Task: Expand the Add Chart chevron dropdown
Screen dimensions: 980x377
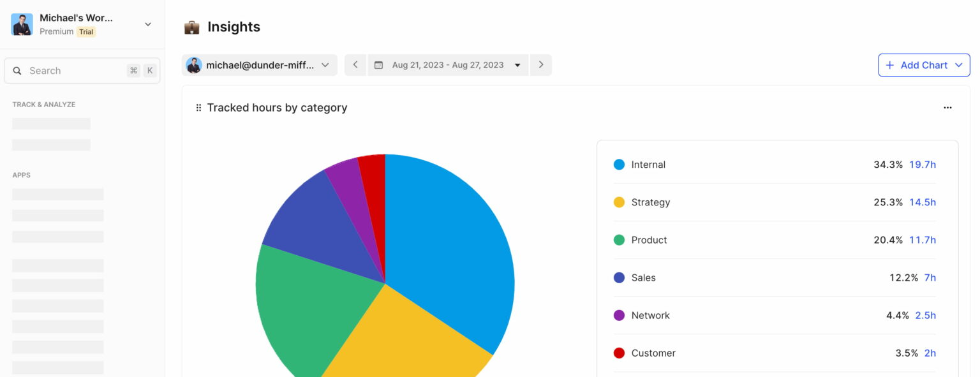Action: [959, 64]
